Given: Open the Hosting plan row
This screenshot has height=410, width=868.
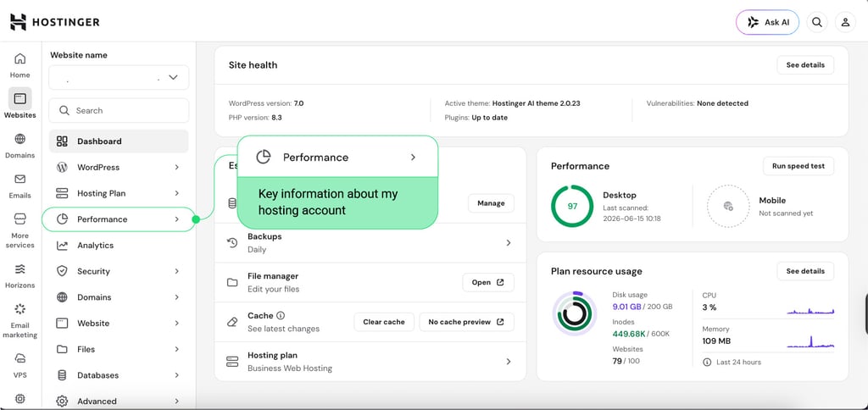Looking at the screenshot, I should click(370, 362).
